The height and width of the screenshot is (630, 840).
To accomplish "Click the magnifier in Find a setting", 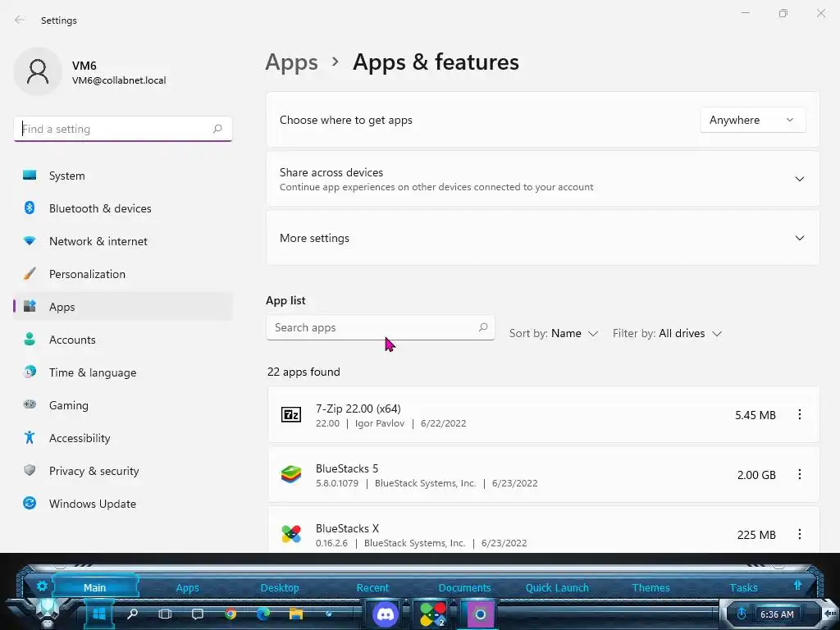I will click(x=217, y=129).
